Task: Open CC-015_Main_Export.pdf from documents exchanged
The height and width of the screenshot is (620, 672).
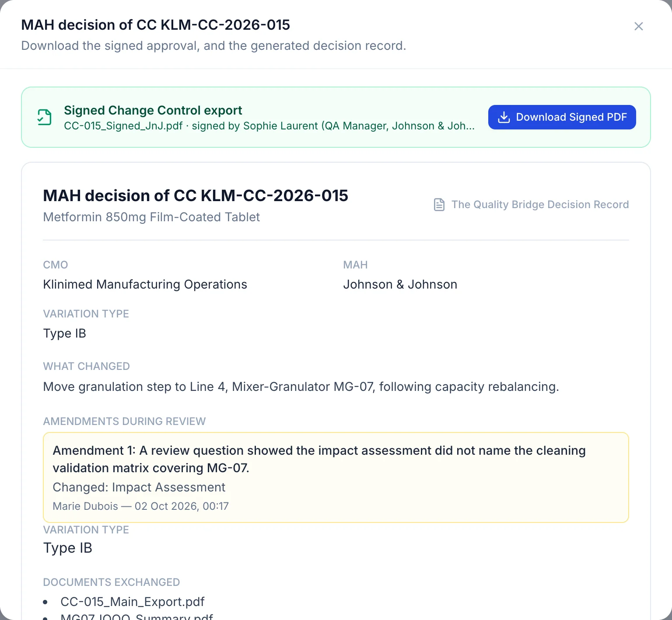Action: 133,602
